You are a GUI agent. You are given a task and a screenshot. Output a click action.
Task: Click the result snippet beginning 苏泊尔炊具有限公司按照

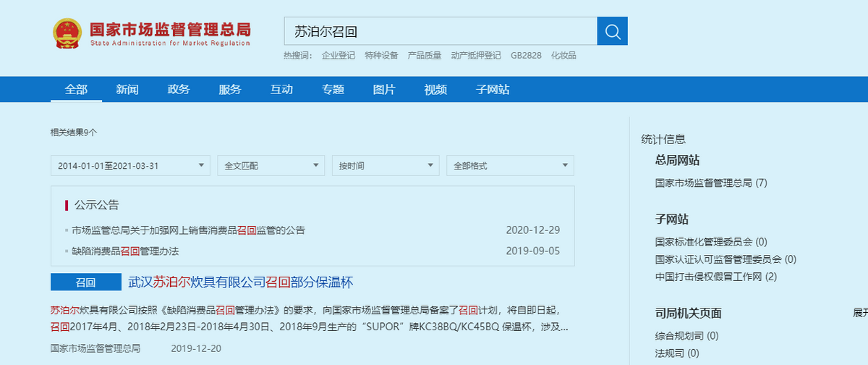[309, 318]
